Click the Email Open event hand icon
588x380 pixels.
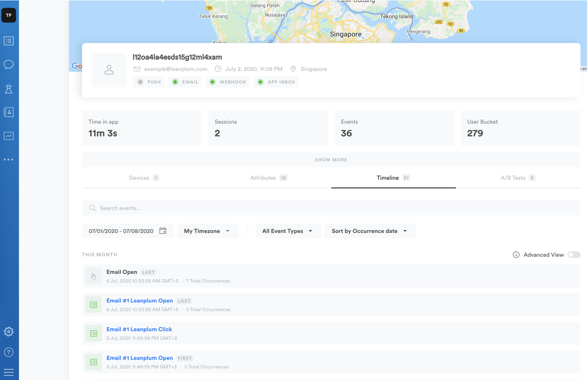pyautogui.click(x=93, y=276)
